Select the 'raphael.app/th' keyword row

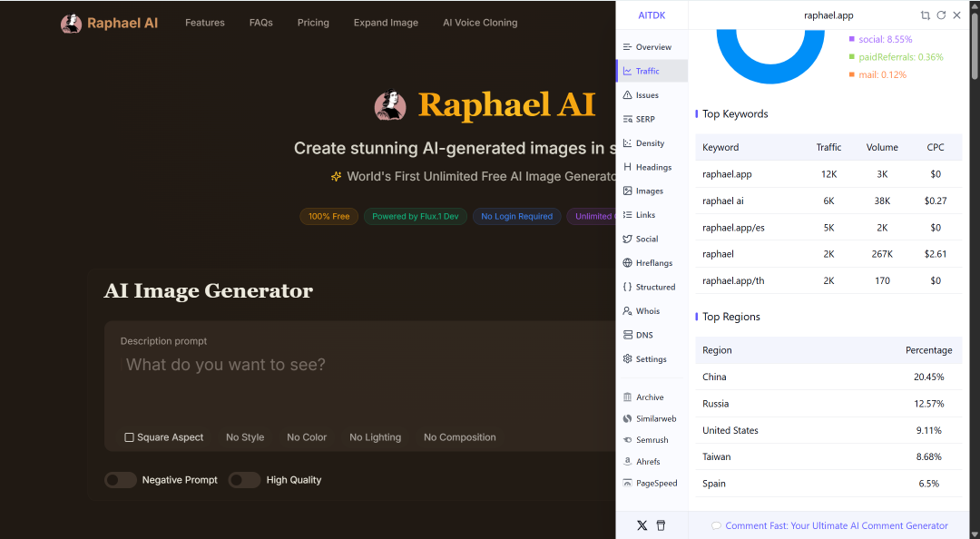point(828,280)
